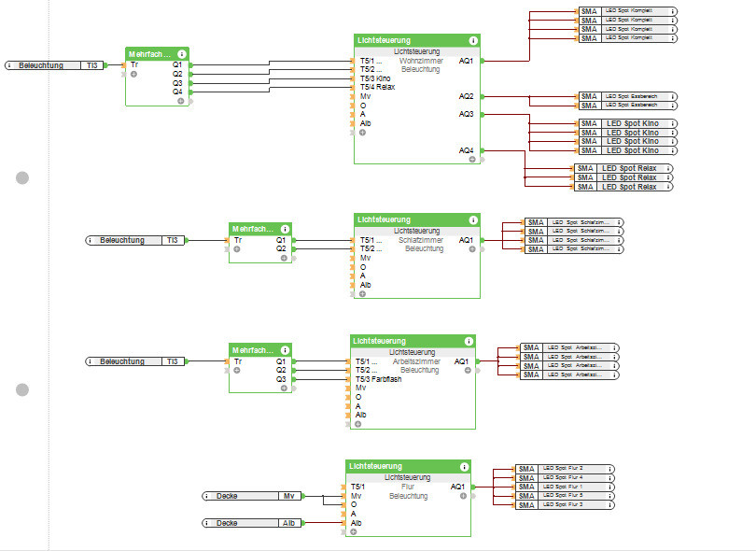The width and height of the screenshot is (756, 551).
Task: Add output via plus below Q4 in Mehrfach block
Action: (180, 101)
